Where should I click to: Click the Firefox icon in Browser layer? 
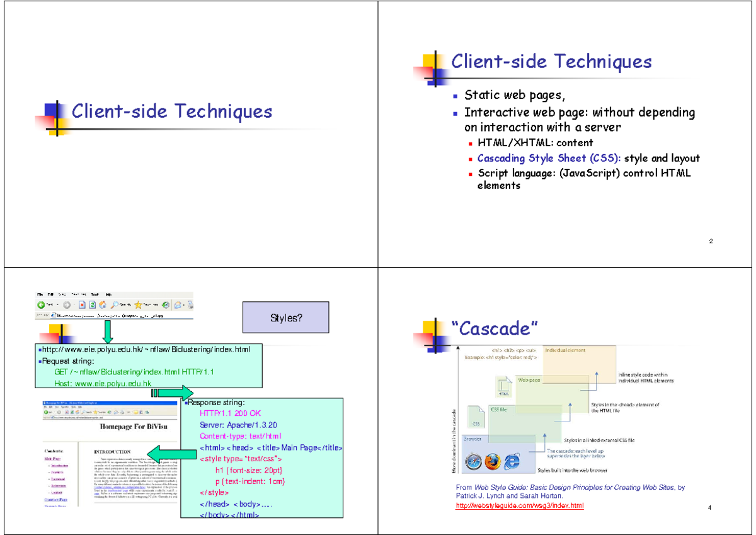(493, 462)
